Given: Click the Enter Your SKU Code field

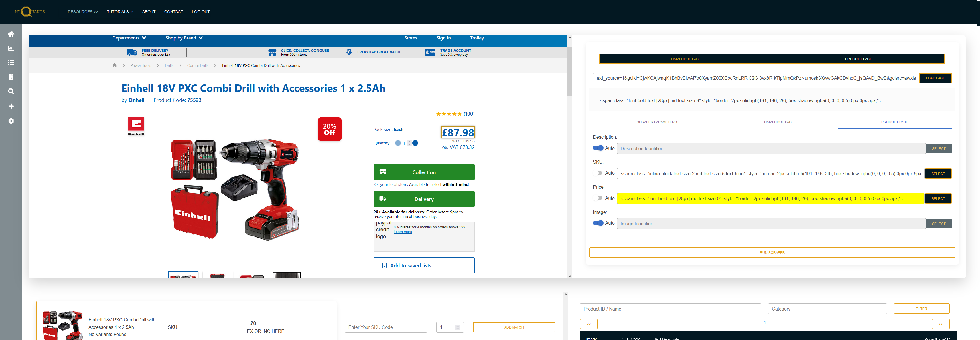Looking at the screenshot, I should pyautogui.click(x=386, y=327).
